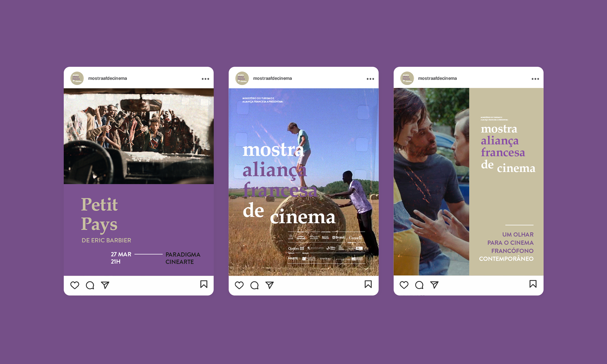607x364 pixels.
Task: Save the hay bale poster post
Action: (368, 284)
